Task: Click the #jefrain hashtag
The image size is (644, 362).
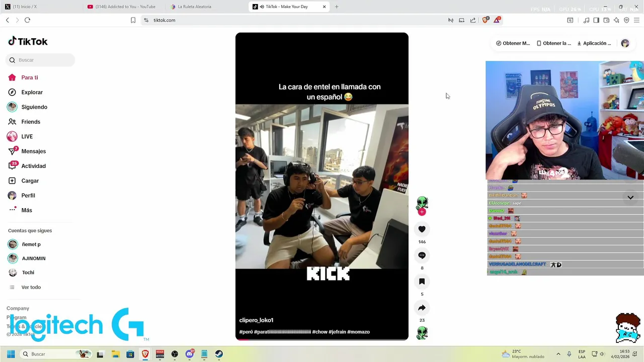Action: [337, 332]
